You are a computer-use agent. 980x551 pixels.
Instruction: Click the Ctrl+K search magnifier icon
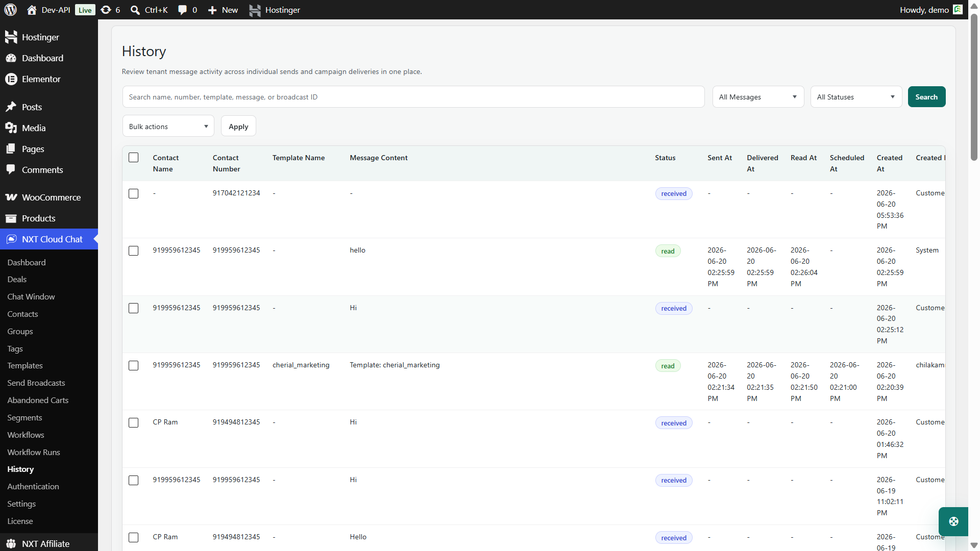[x=135, y=10]
